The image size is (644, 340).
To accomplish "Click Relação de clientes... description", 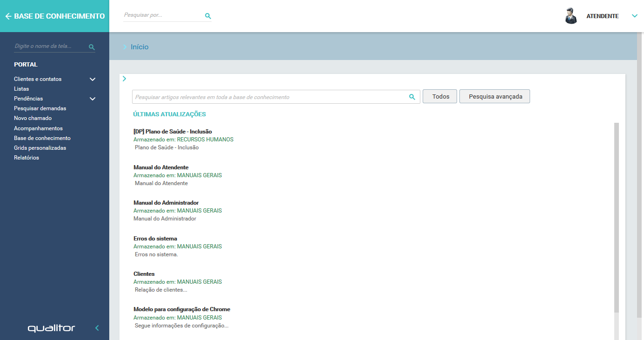I will pyautogui.click(x=161, y=290).
